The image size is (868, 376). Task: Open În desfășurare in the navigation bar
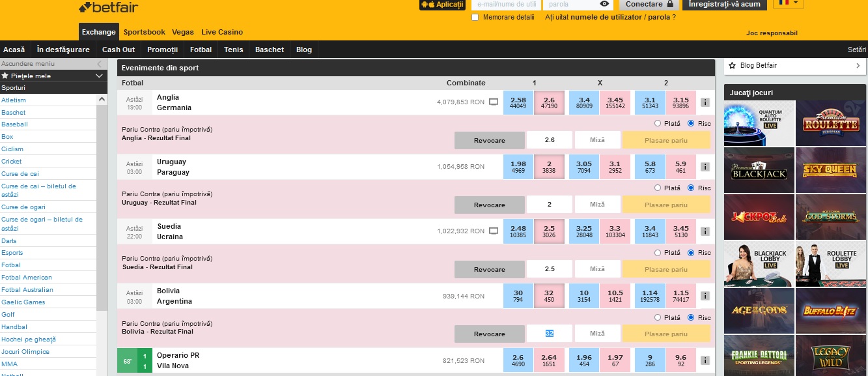tap(63, 50)
